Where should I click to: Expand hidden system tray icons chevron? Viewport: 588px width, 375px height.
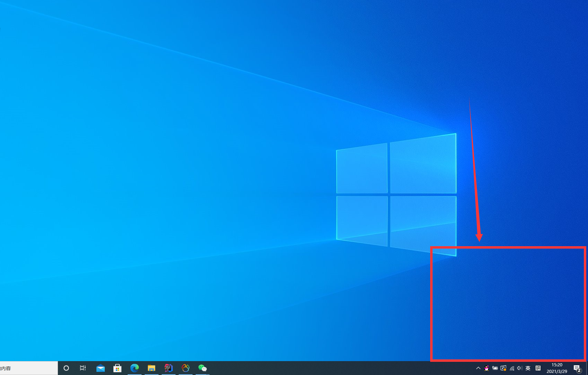[x=478, y=368]
